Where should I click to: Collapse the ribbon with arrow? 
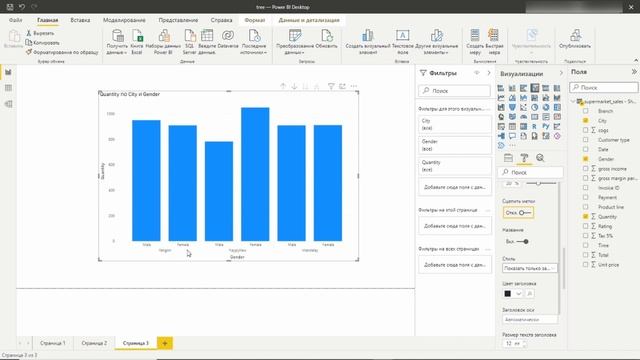tap(636, 60)
